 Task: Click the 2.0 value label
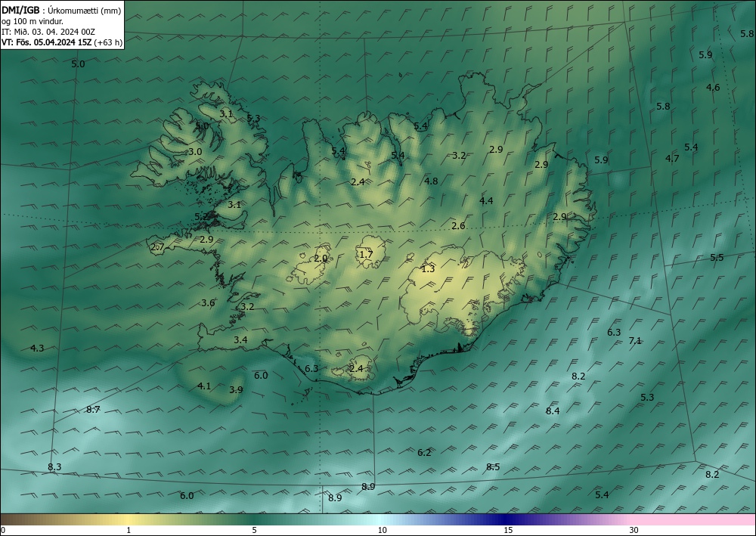pyautogui.click(x=321, y=259)
